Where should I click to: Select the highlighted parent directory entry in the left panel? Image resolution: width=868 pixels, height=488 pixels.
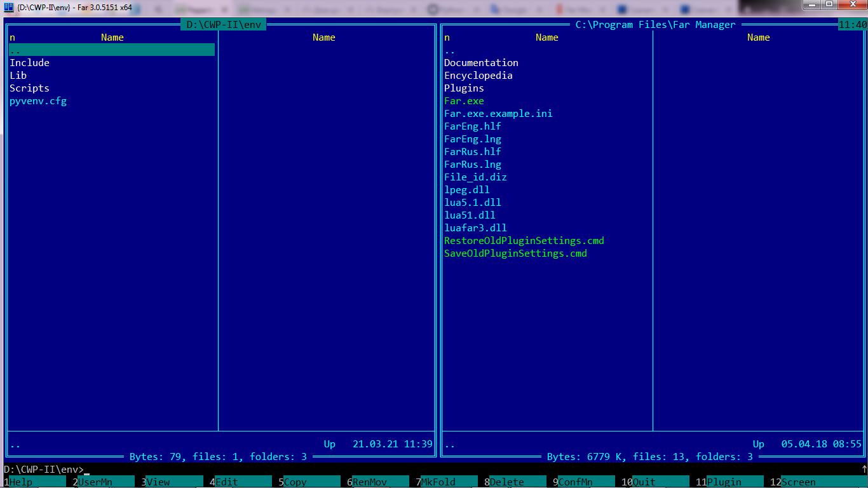pyautogui.click(x=112, y=50)
